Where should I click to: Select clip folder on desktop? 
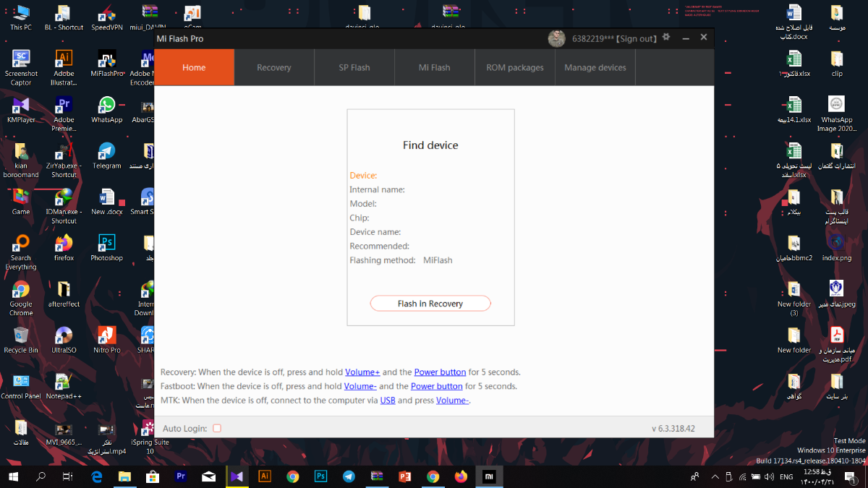[x=837, y=63]
